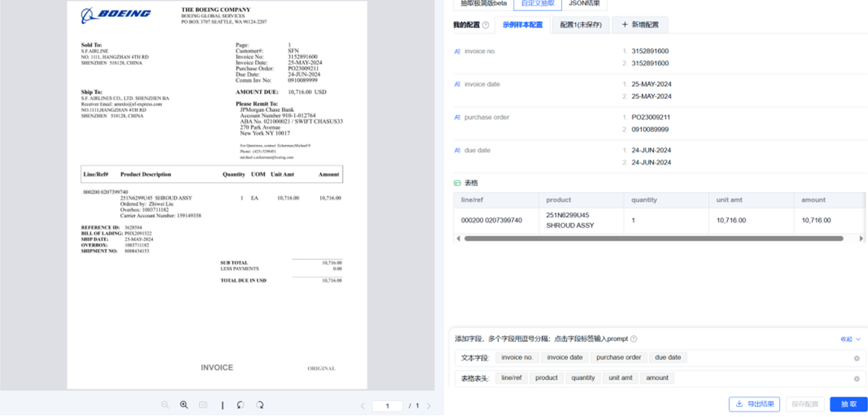The width and height of the screenshot is (868, 417).
Task: Open the JSON结果 tab
Action: coord(584,4)
